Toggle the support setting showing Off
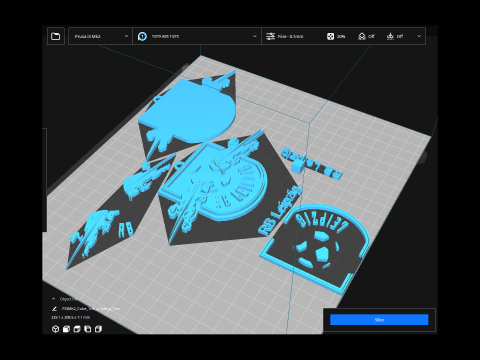The width and height of the screenshot is (480, 360). pyautogui.click(x=366, y=36)
